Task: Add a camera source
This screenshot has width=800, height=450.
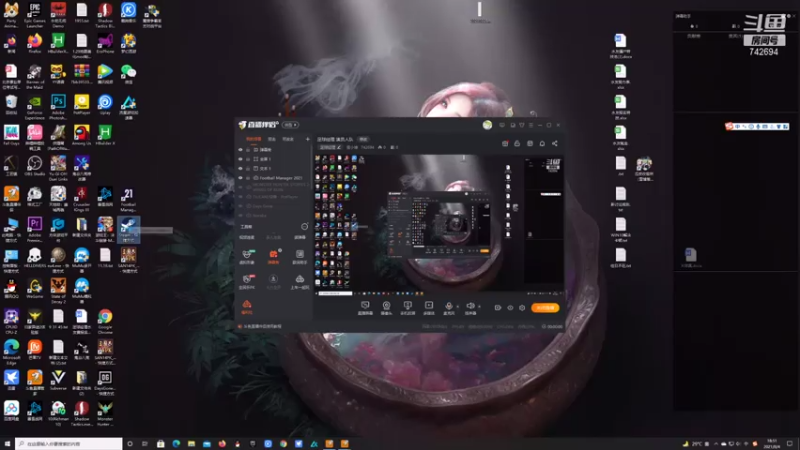Action: tap(386, 308)
